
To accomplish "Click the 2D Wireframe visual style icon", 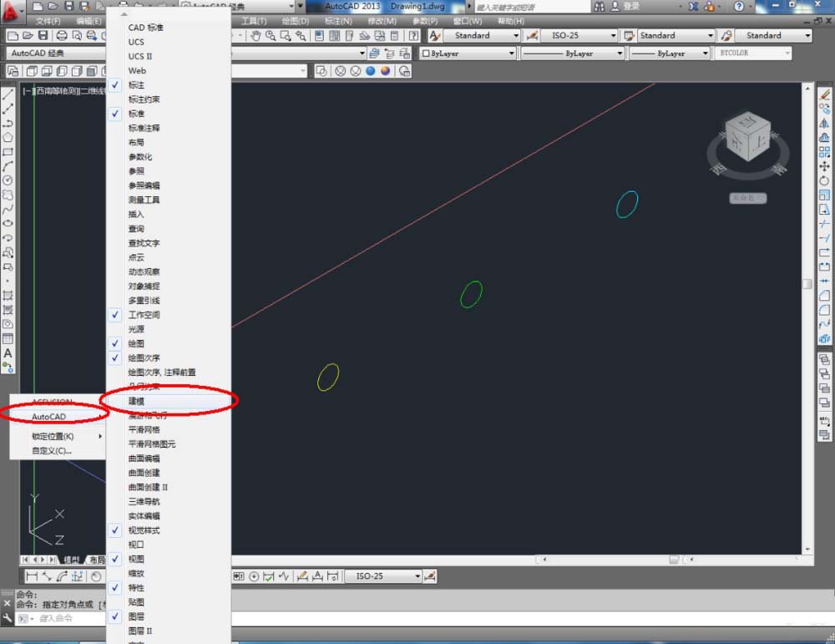I will [321, 71].
